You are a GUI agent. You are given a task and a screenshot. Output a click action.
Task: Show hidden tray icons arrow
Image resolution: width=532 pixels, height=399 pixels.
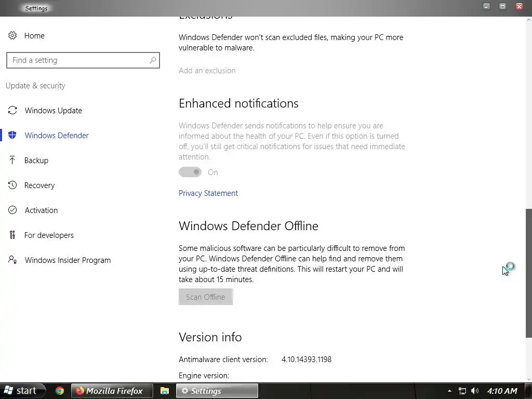click(x=449, y=391)
